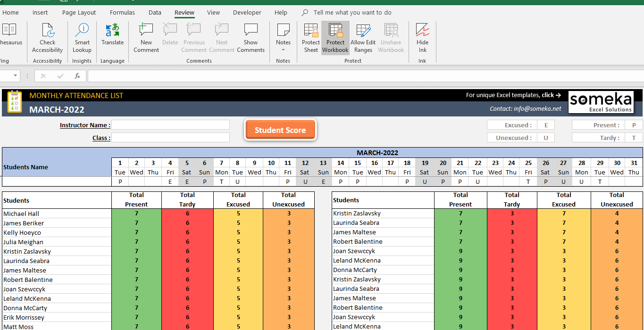Run Check Accessibility

[x=47, y=38]
